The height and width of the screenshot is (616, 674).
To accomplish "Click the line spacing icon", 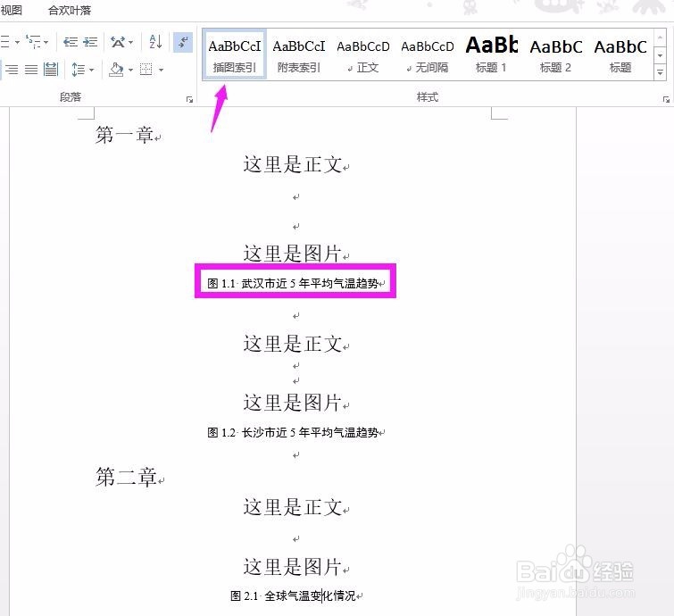I will click(79, 70).
